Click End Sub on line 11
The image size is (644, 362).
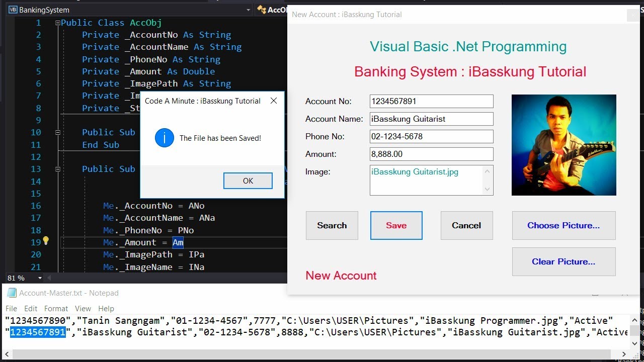coord(101,145)
